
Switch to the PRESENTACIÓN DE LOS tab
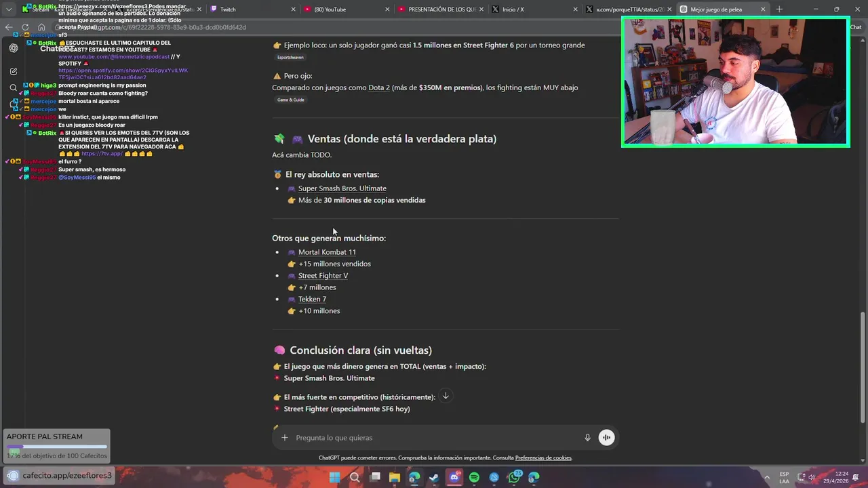(x=441, y=9)
